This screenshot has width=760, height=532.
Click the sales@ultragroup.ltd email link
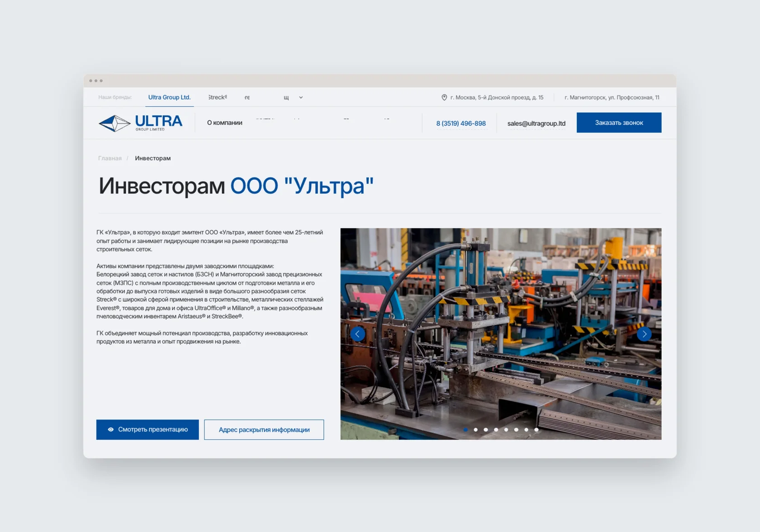click(537, 123)
